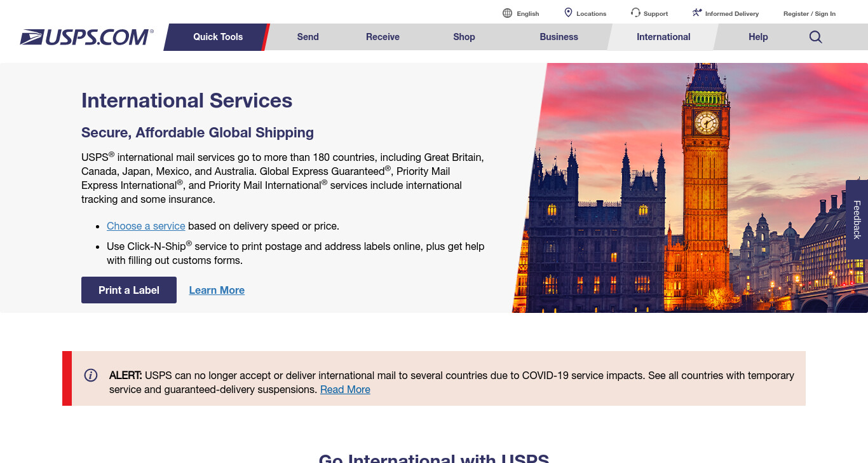This screenshot has height=463, width=868.
Task: Open the International menu
Action: (663, 37)
